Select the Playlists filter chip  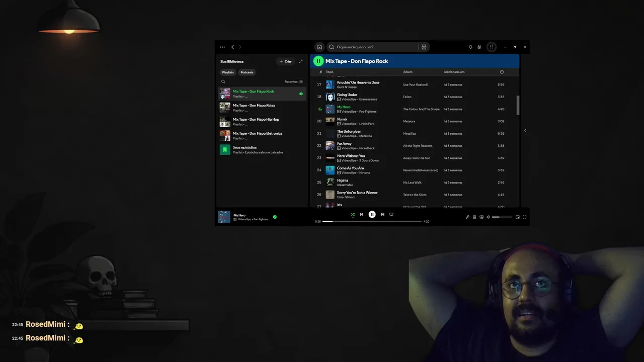(228, 72)
